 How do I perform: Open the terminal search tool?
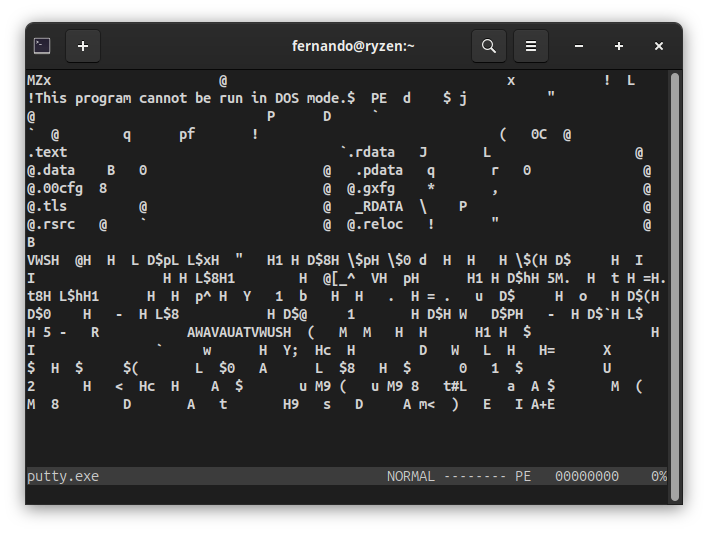489,46
